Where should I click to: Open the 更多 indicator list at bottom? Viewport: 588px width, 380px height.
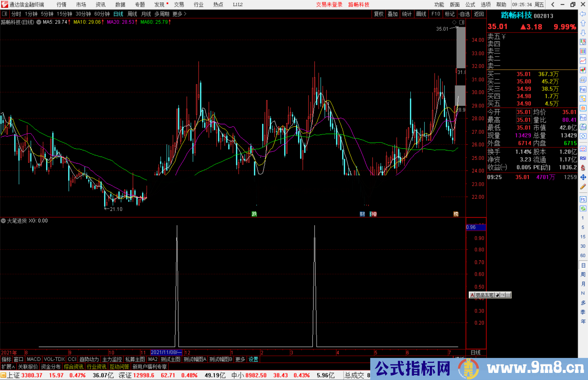pyautogui.click(x=240, y=359)
